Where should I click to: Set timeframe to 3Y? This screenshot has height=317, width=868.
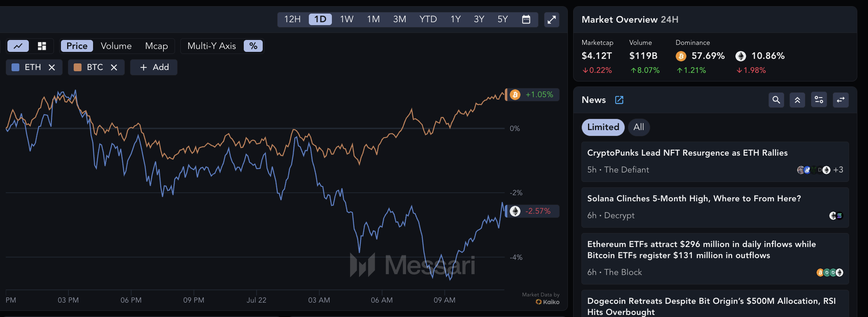click(x=479, y=19)
